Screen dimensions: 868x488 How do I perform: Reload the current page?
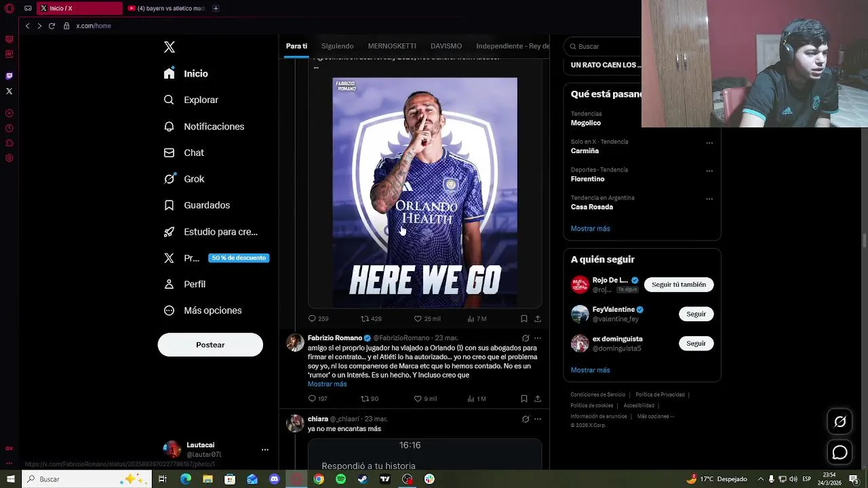click(x=52, y=26)
